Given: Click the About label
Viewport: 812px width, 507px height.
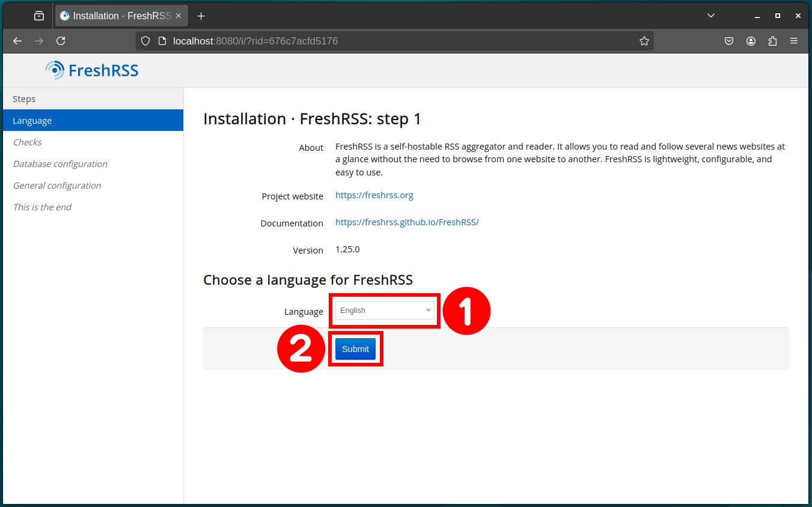Looking at the screenshot, I should tap(311, 148).
